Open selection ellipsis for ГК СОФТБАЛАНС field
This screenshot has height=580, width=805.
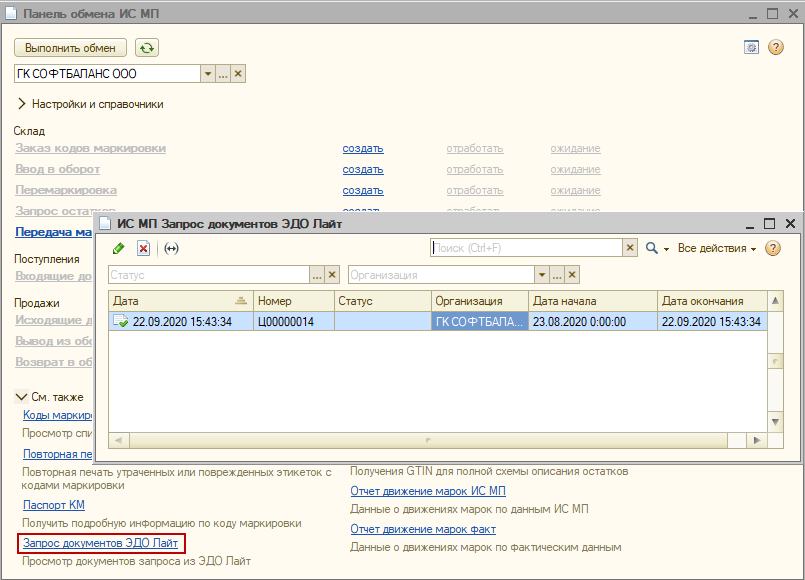pyautogui.click(x=223, y=73)
